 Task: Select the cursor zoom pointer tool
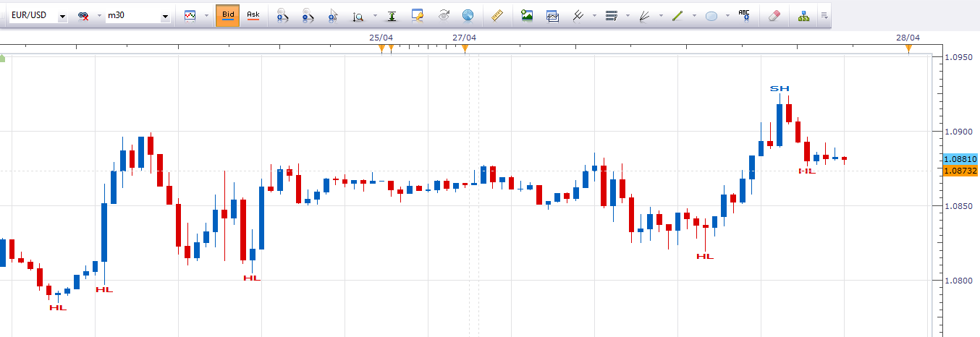pos(333,15)
